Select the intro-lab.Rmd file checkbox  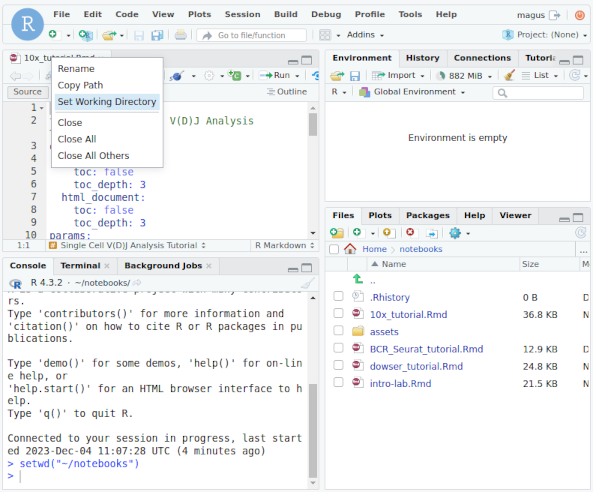coord(338,382)
